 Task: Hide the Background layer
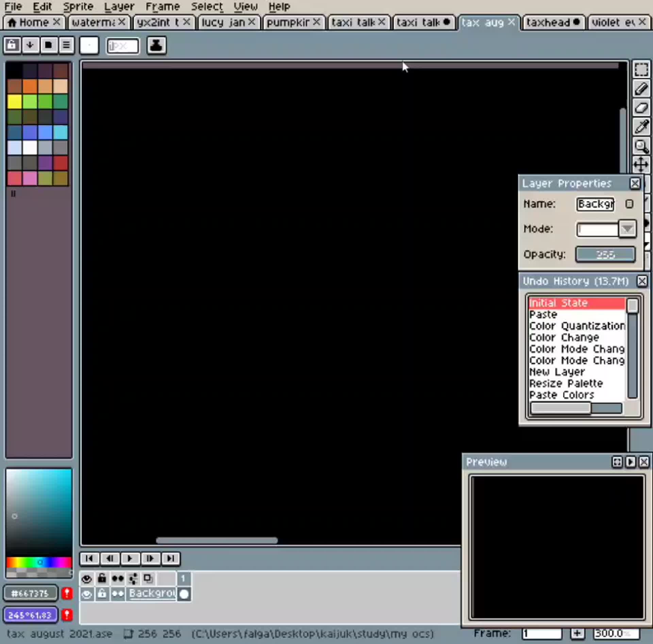[87, 594]
